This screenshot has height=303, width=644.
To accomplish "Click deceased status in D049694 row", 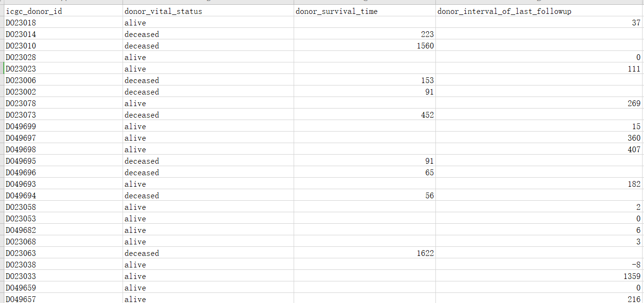I will tap(208, 195).
